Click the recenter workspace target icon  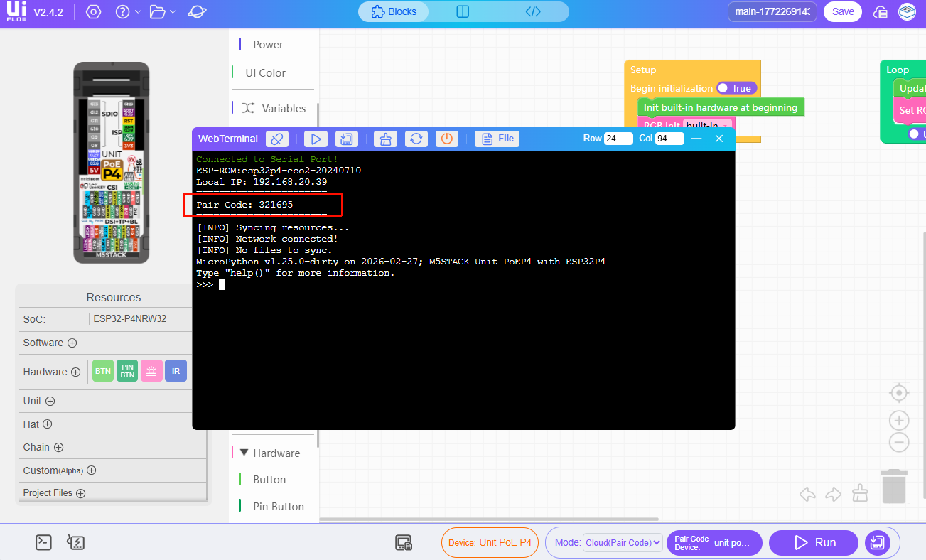coord(899,393)
